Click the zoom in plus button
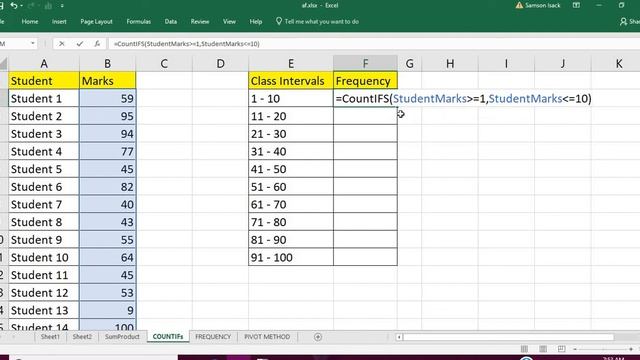Image resolution: width=640 pixels, height=360 pixels. coord(631,349)
